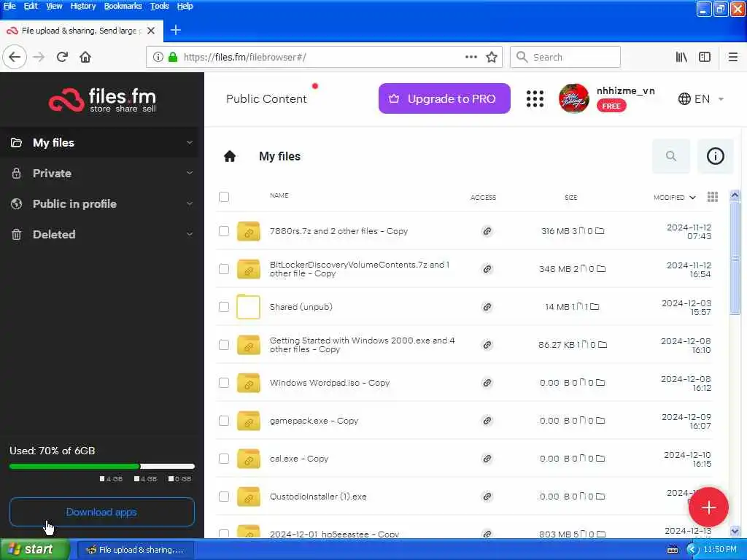Open a new browser tab with plus
Screen dimensions: 747x560
pyautogui.click(x=176, y=31)
